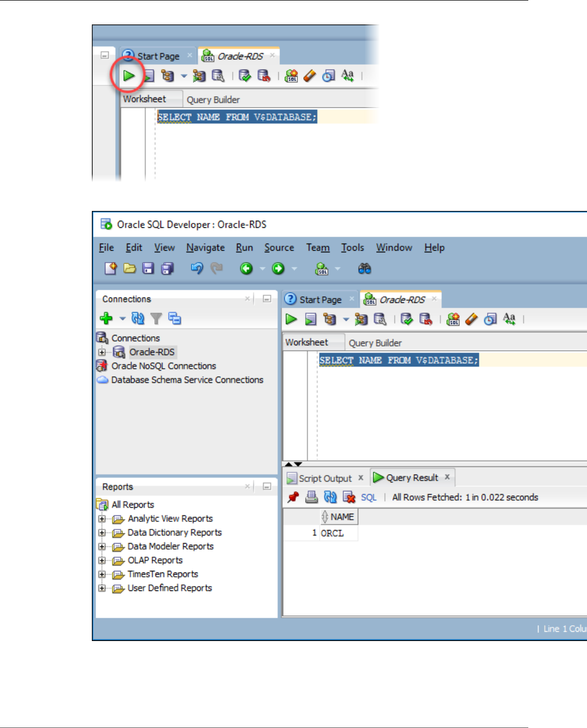The height and width of the screenshot is (728, 587).
Task: Click the circled Run Statement icon in cropped snippet
Action: click(129, 76)
